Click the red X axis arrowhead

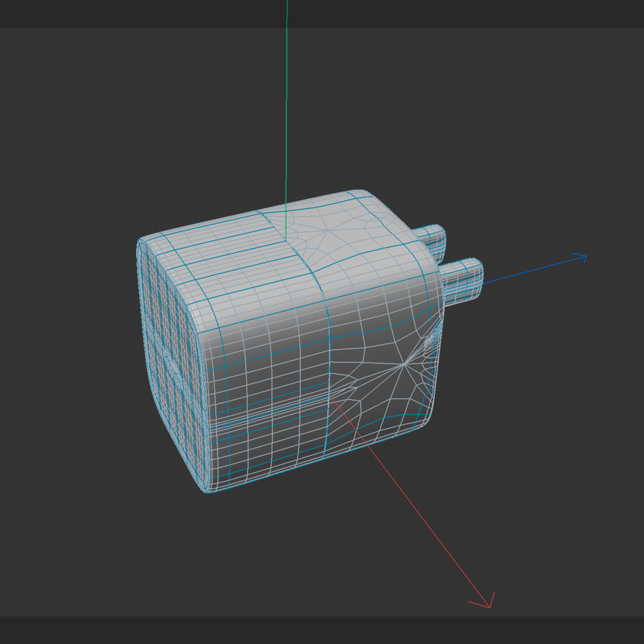484,601
